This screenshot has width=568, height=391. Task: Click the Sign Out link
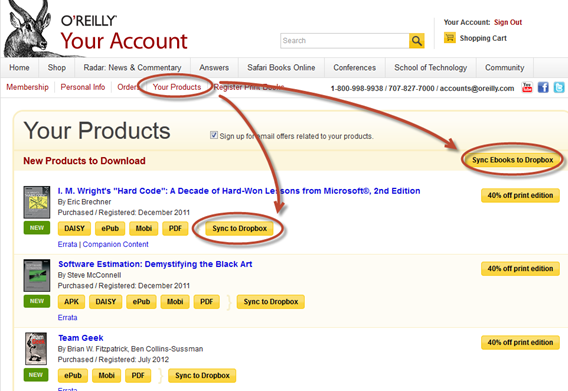point(508,22)
